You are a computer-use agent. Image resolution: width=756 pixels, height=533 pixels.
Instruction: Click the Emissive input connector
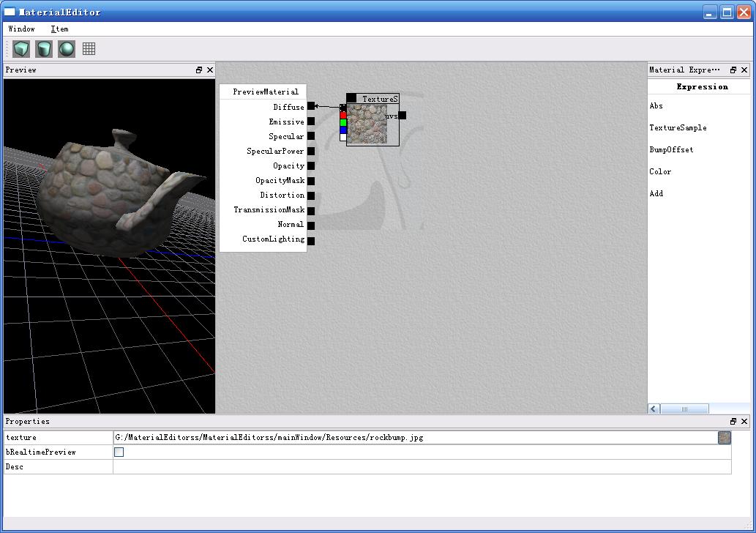coord(311,122)
